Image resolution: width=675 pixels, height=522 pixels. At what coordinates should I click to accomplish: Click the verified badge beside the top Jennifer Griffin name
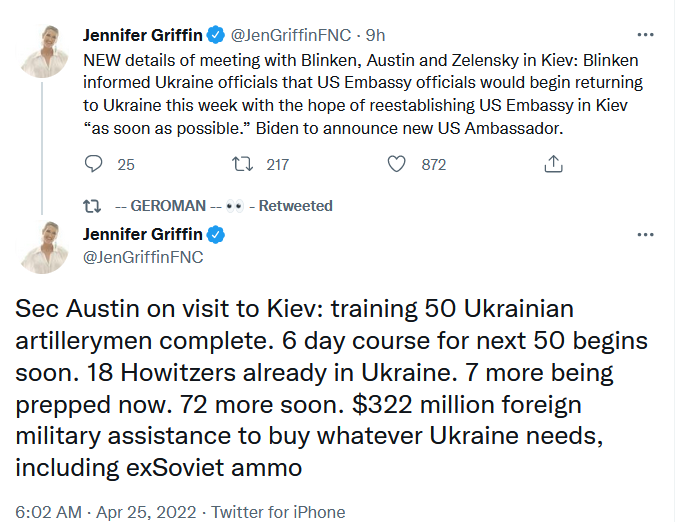coord(213,36)
